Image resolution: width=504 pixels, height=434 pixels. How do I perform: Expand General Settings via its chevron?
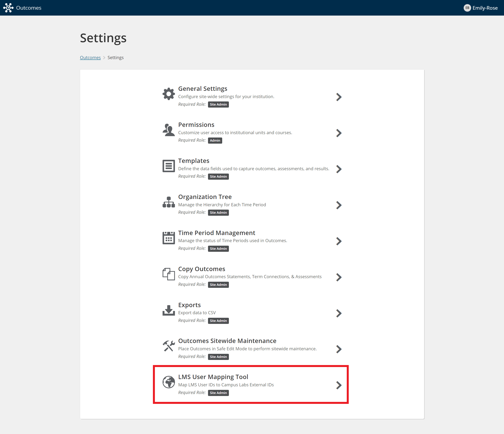pos(339,97)
